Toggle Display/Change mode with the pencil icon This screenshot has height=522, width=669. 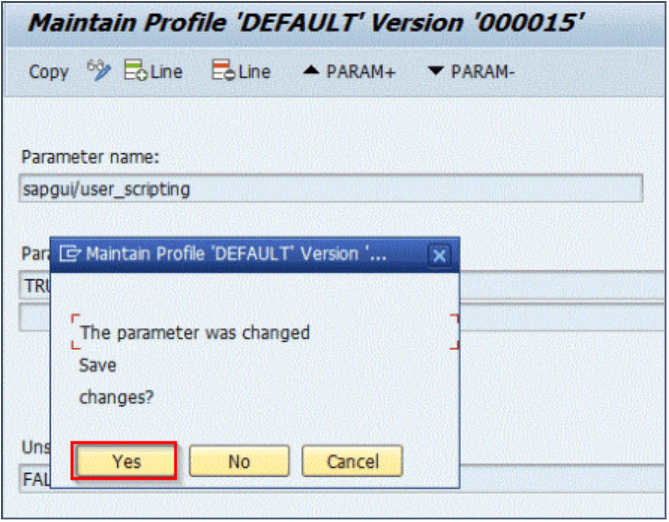(x=98, y=71)
